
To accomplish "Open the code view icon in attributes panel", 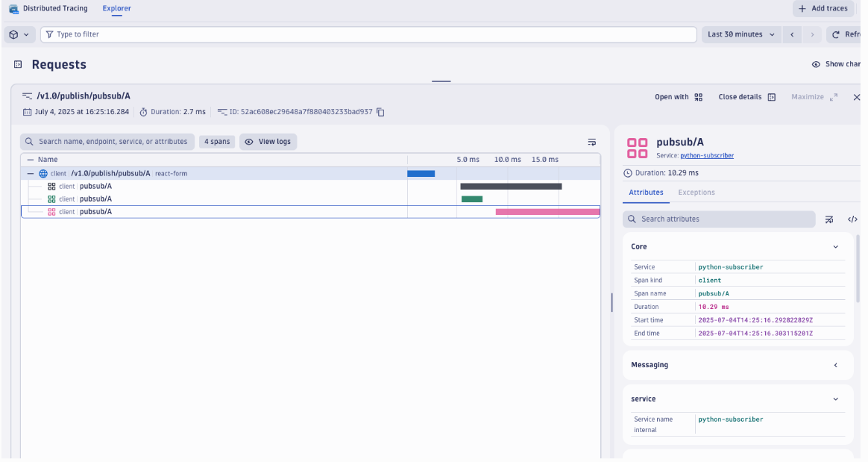I will click(853, 219).
